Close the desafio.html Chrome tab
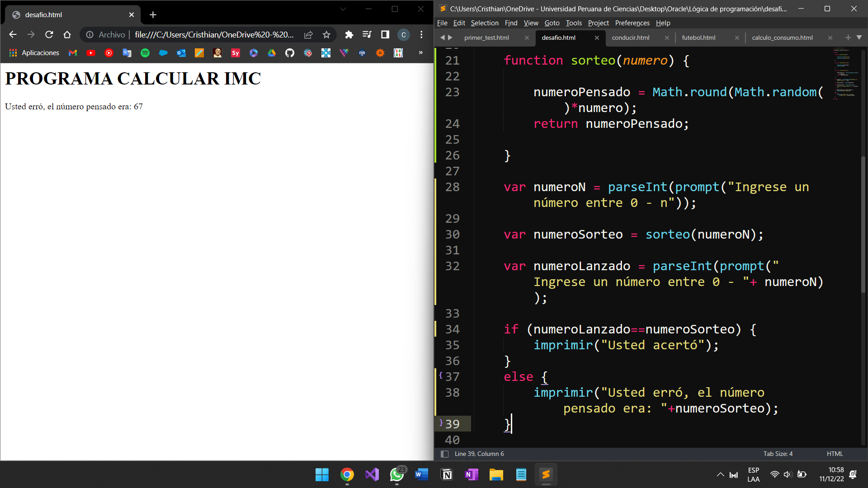This screenshot has height=488, width=868. point(132,14)
